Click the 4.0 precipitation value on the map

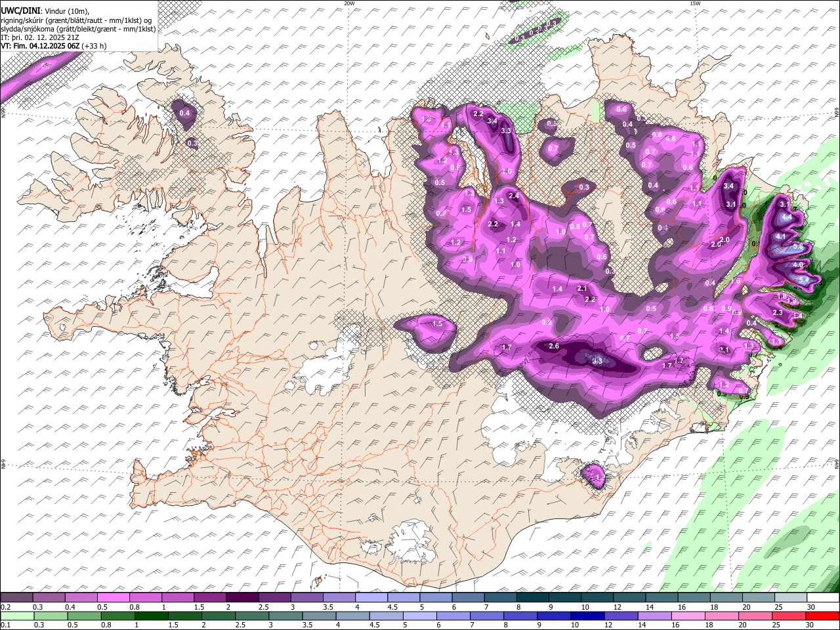(798, 264)
